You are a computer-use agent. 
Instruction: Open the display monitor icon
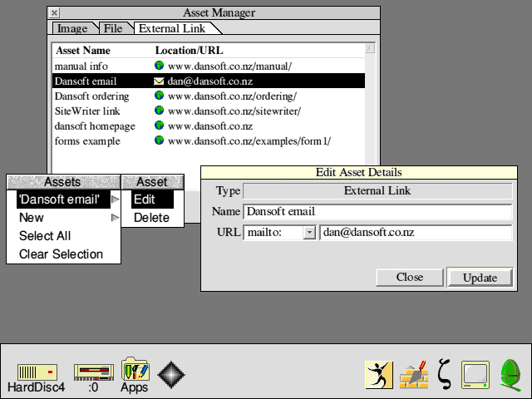tap(475, 375)
